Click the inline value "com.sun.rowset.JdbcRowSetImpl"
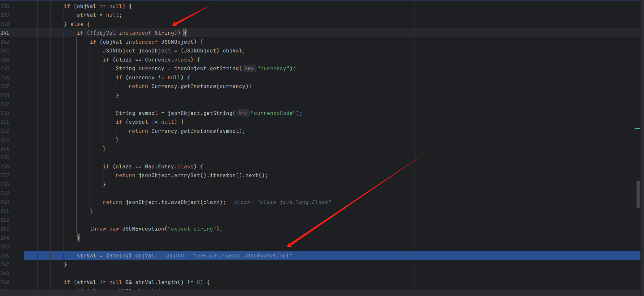The height and width of the screenshot is (296, 644). (x=242, y=256)
